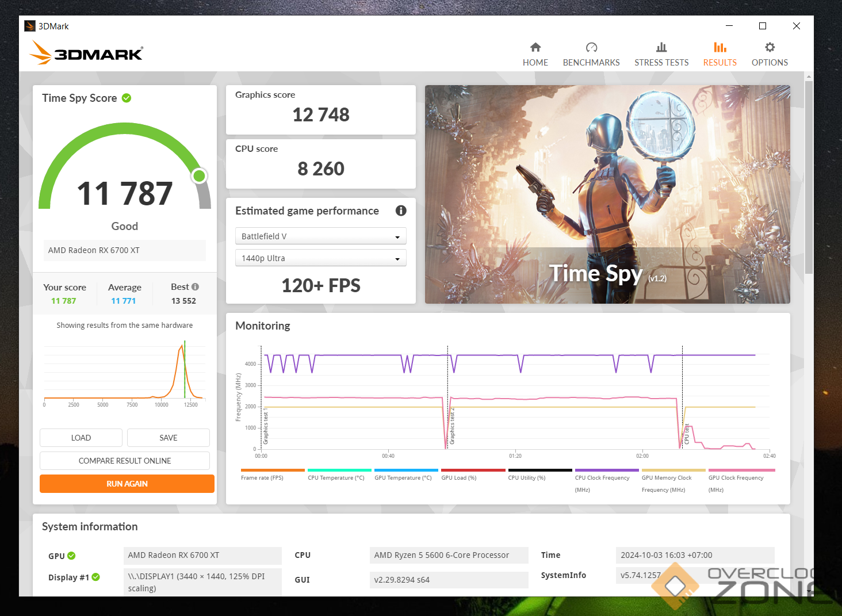
Task: Click the SAVE button
Action: 169,438
